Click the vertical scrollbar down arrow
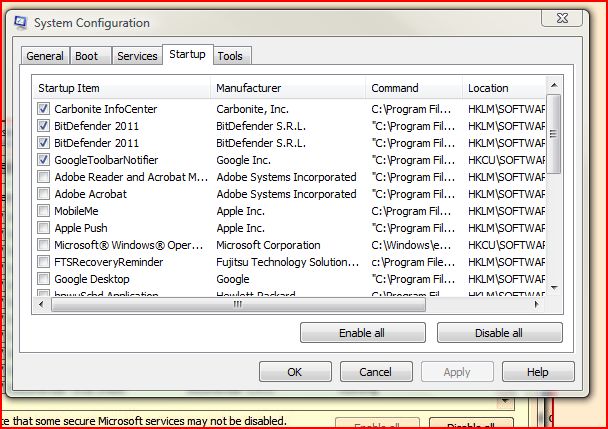This screenshot has height=429, width=608. click(554, 288)
